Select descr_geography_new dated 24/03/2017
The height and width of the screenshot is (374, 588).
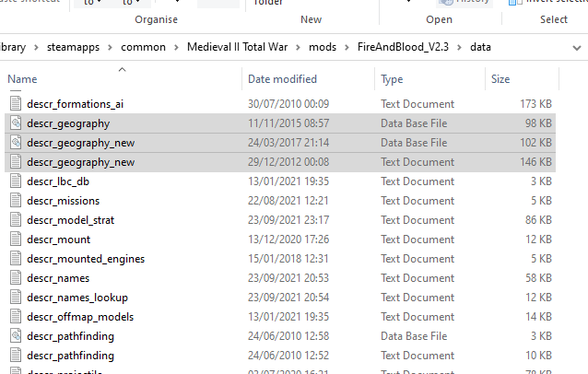[x=80, y=143]
